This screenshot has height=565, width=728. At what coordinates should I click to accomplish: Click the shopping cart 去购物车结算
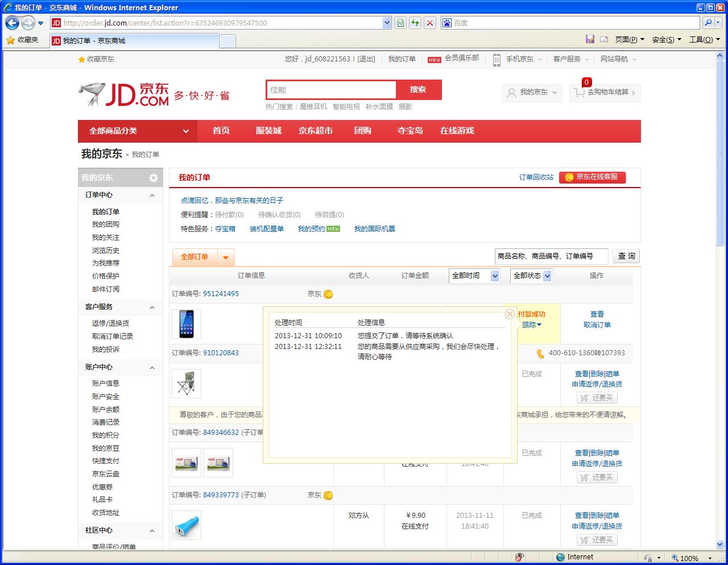[x=605, y=92]
